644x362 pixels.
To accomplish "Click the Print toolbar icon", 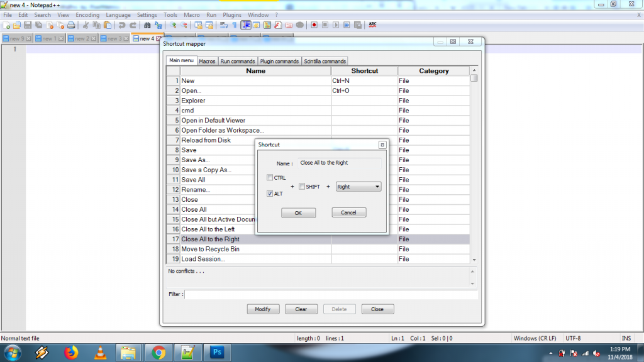I will (x=71, y=25).
